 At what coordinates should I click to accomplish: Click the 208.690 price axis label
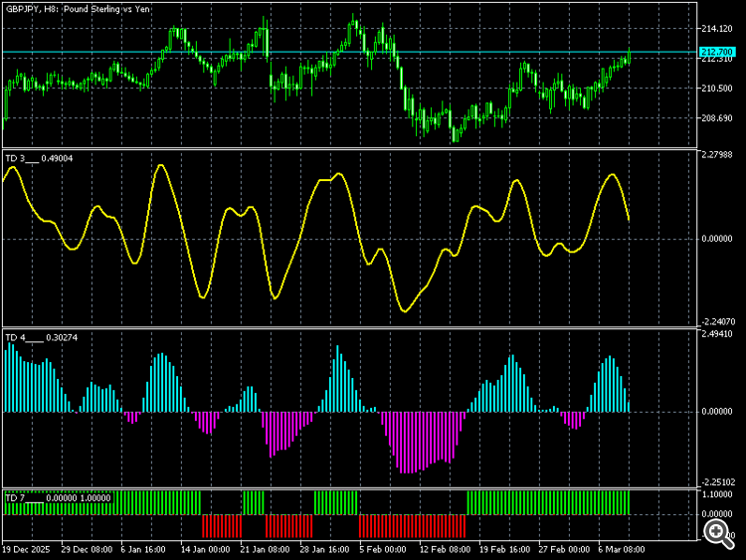(717, 118)
